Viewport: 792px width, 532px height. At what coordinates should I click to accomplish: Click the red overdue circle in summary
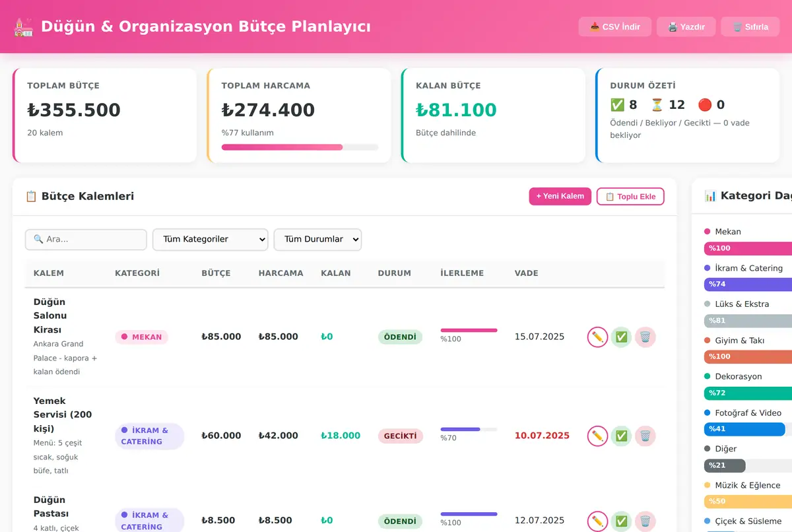705,105
